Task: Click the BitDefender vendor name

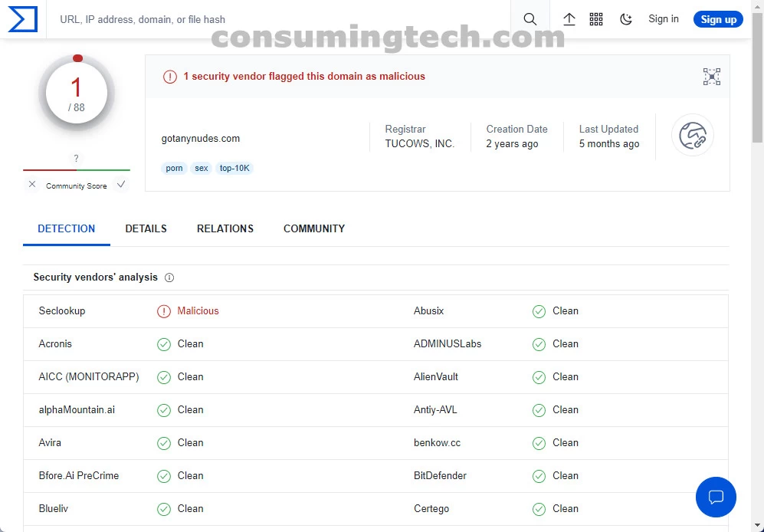Action: click(x=440, y=475)
